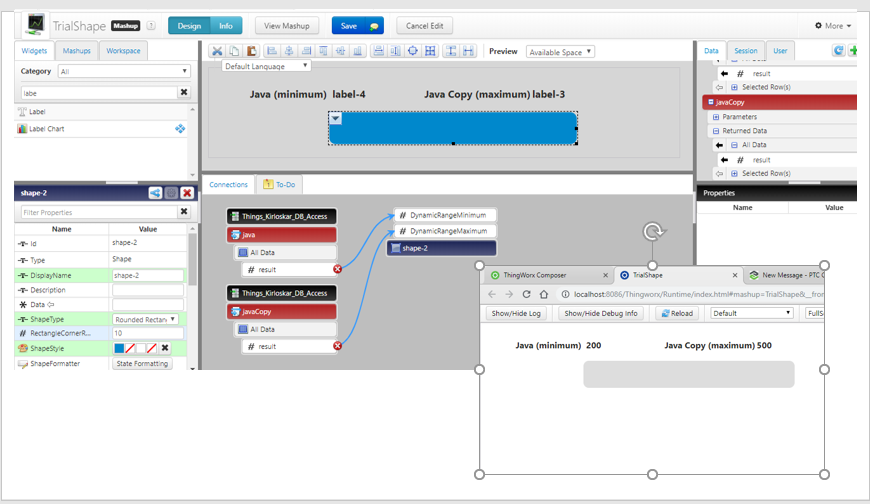Click the View Mashup button

[287, 26]
